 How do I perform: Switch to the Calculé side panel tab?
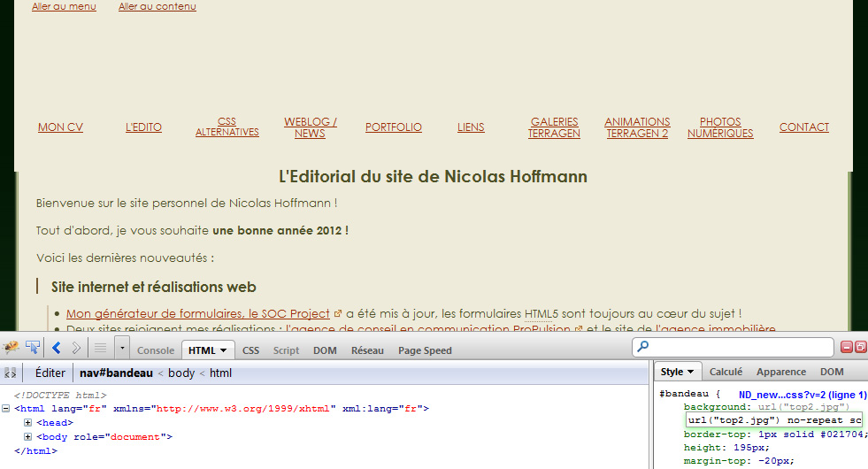pyautogui.click(x=726, y=372)
